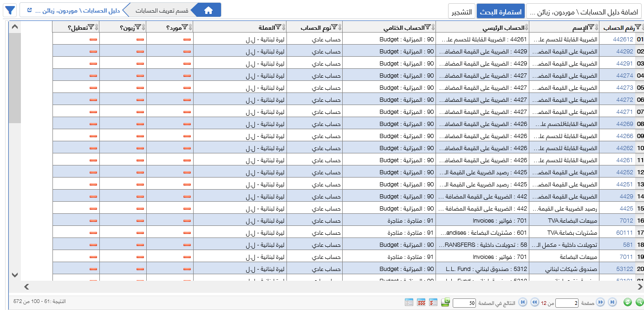Click the home icon in the breadcrumb
This screenshot has width=644, height=310.
click(208, 10)
